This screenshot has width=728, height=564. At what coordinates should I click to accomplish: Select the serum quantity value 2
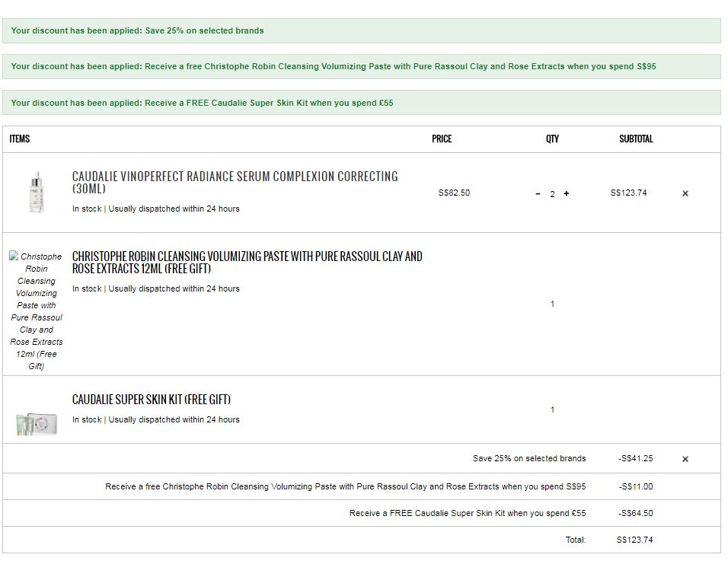[552, 194]
